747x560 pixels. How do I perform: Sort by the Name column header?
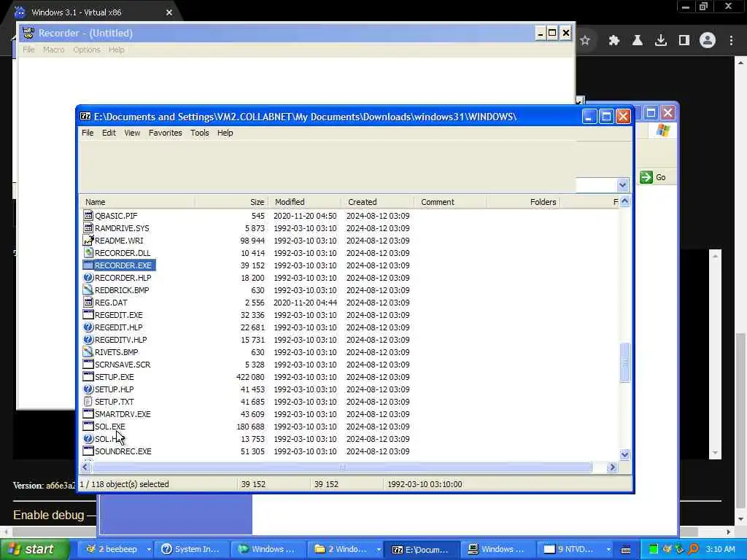pos(137,202)
